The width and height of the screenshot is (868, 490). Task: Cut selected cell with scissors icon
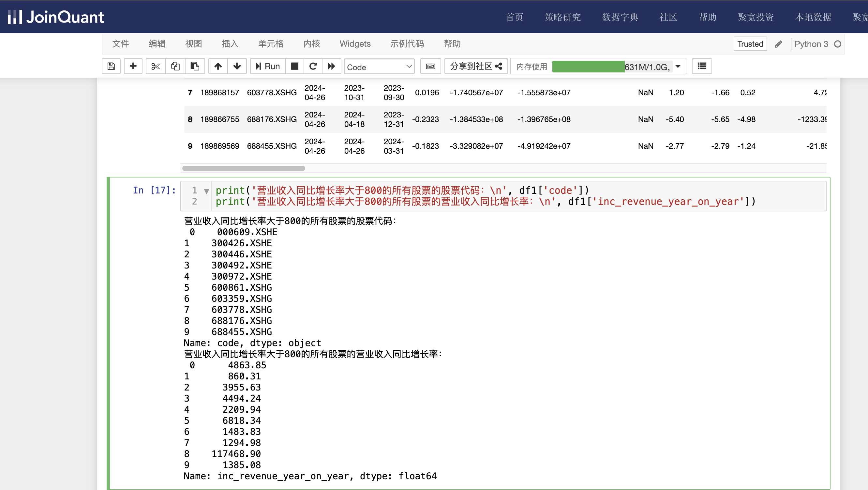[x=155, y=66]
